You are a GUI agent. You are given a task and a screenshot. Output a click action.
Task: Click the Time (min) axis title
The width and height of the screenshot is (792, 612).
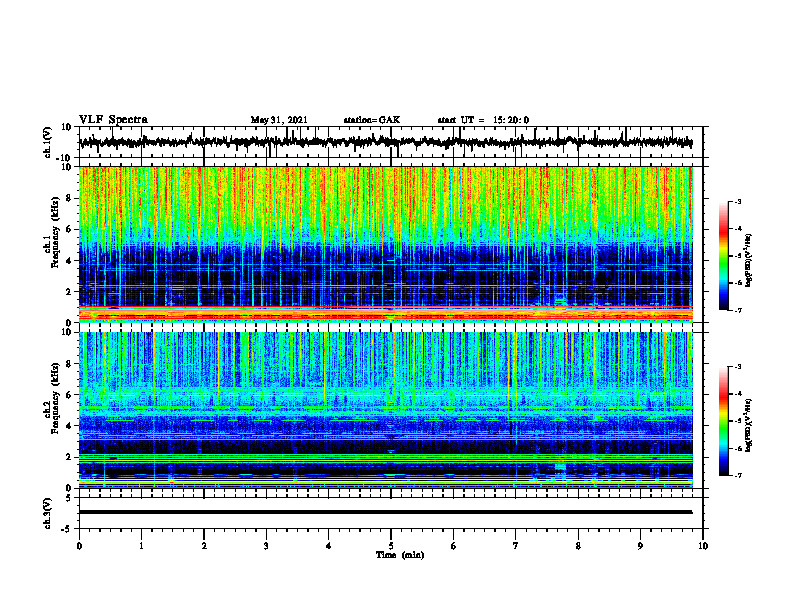[x=400, y=555]
